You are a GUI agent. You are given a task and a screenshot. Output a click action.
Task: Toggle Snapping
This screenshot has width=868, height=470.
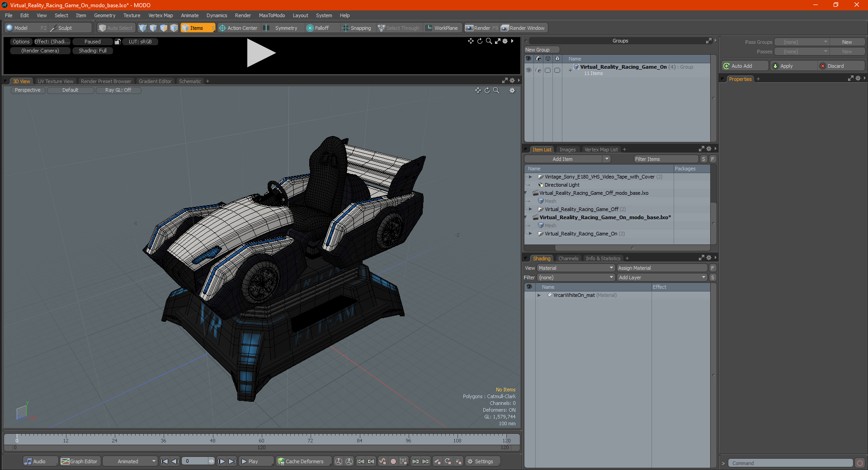click(x=357, y=28)
